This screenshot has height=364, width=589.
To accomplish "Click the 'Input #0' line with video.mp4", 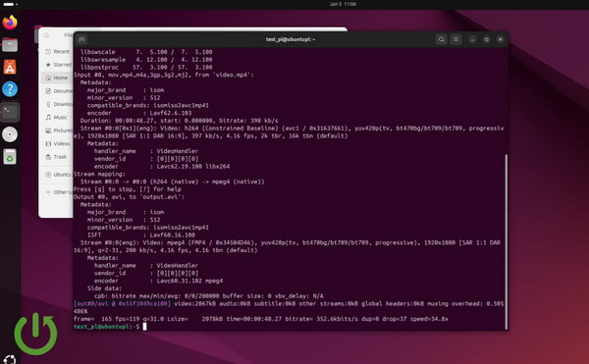I will (163, 75).
